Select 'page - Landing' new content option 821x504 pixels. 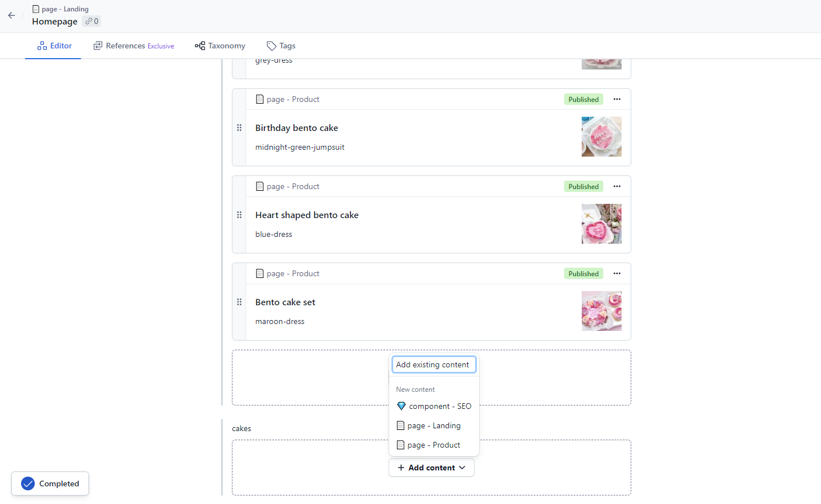click(434, 425)
